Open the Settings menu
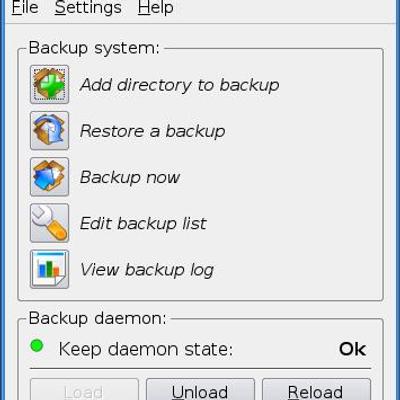400x400 pixels. coord(88,7)
